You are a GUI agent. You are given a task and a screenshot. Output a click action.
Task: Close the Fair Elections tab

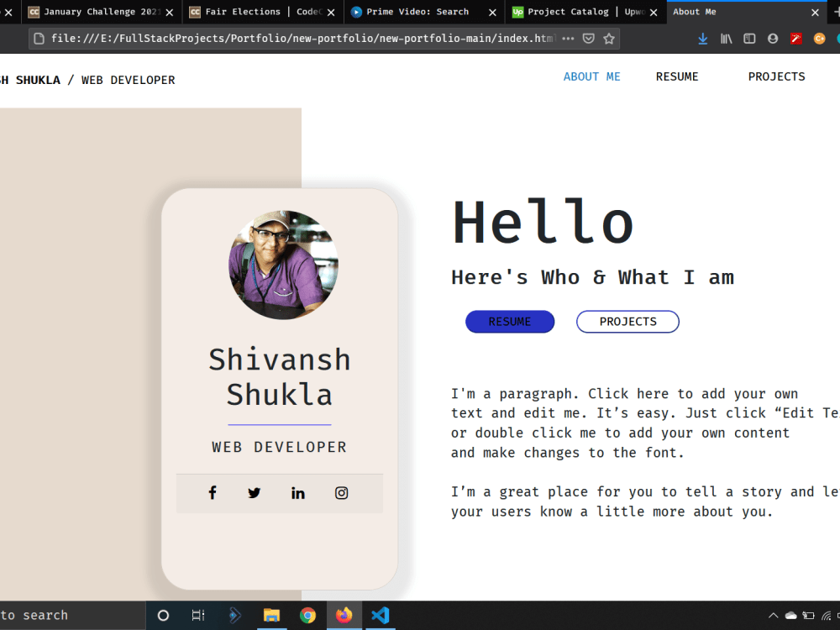(331, 13)
